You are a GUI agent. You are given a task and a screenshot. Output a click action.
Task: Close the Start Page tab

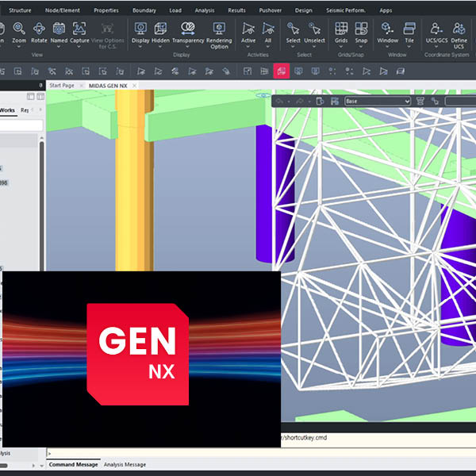click(x=81, y=86)
